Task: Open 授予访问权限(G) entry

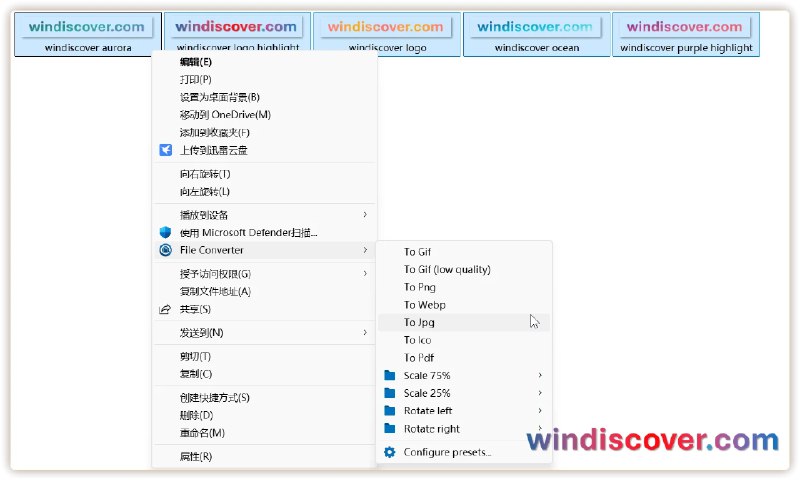Action: pyautogui.click(x=264, y=274)
